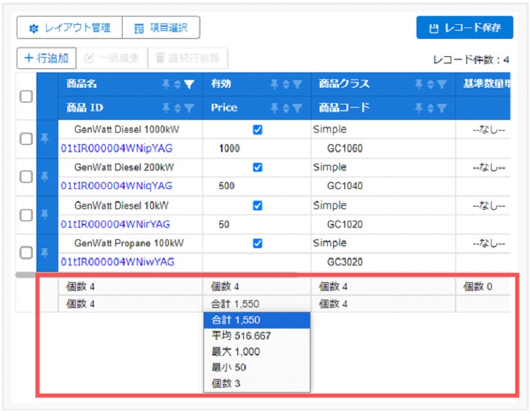
Task: Select the GenWatt Diesel 10kW row checkbox
Action: (x=26, y=215)
